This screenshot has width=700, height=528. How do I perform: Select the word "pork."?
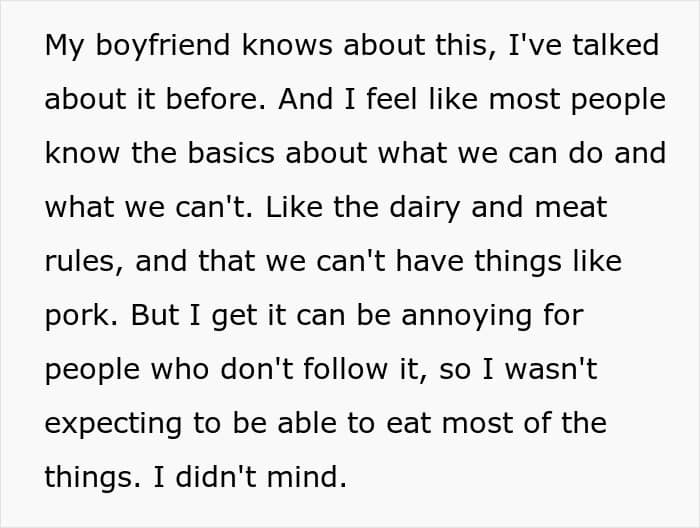click(82, 316)
